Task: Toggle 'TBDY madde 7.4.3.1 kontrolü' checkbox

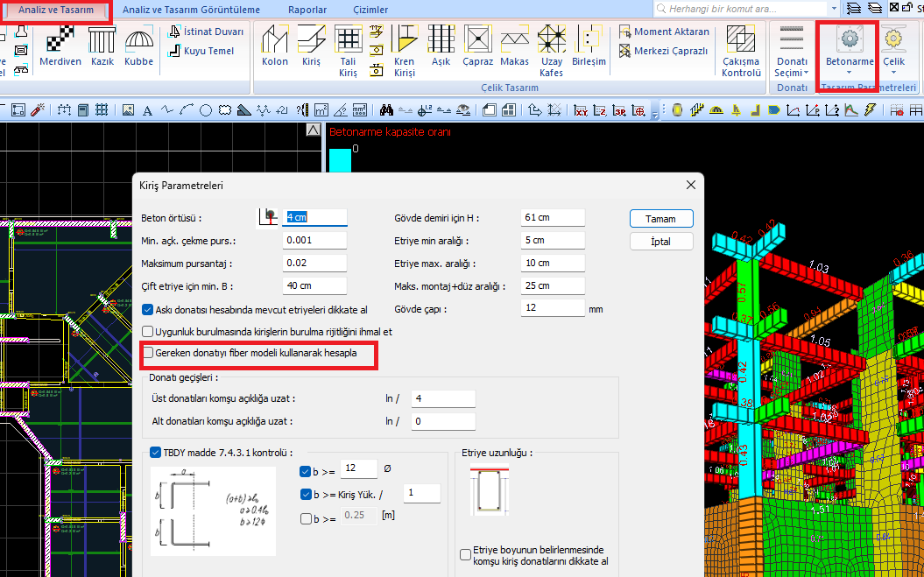Action: tap(156, 453)
